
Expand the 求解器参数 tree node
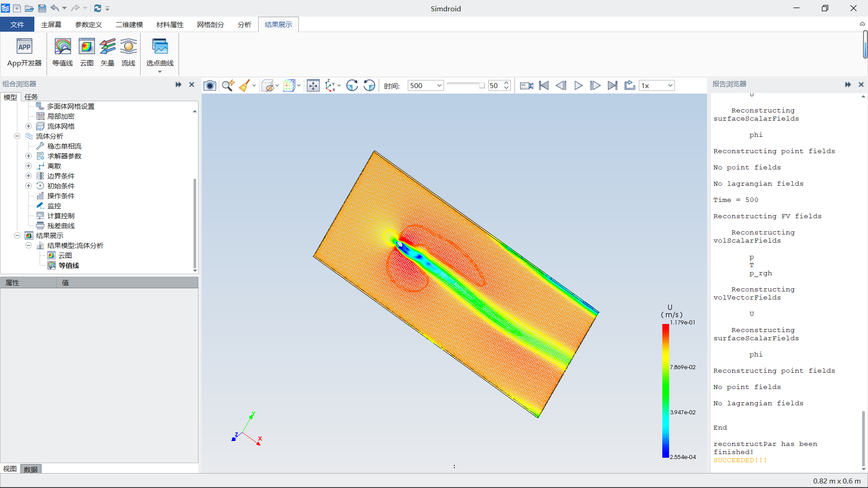28,156
